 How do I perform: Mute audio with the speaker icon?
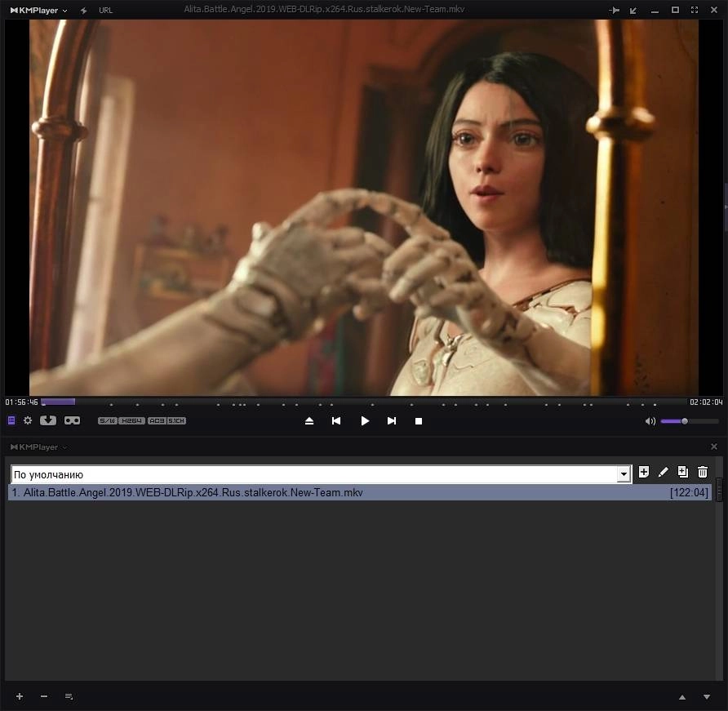pyautogui.click(x=650, y=421)
